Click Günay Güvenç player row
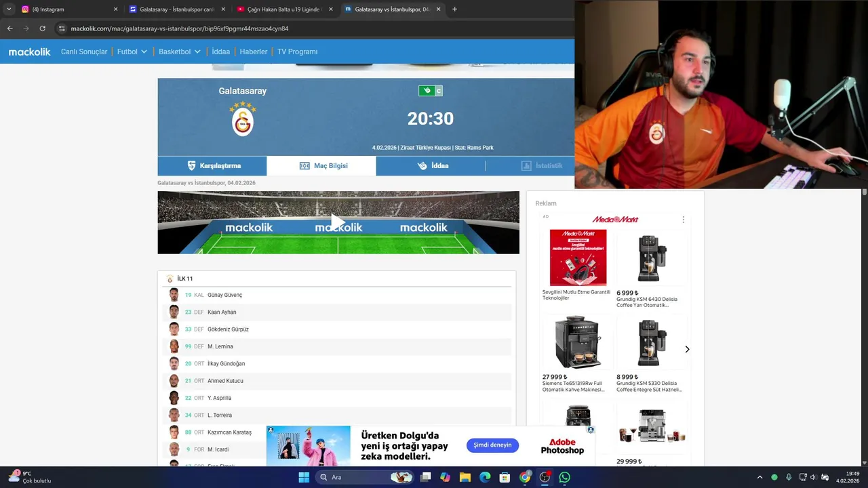 coord(337,295)
